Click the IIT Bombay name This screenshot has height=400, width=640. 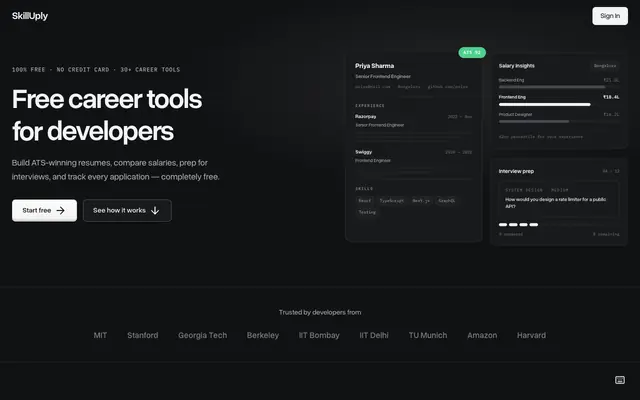coord(319,335)
